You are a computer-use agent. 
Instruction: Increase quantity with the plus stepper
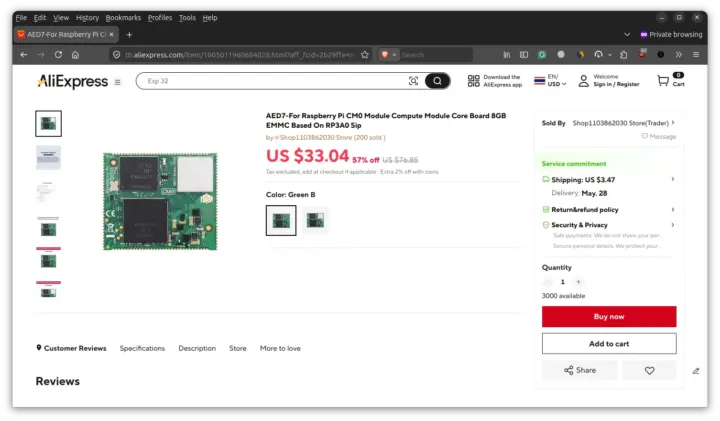coord(578,282)
